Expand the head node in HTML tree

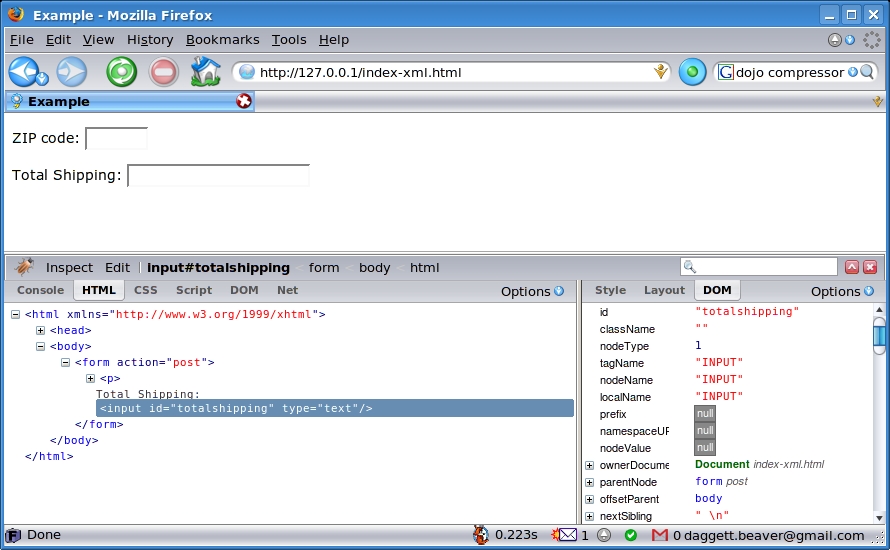41,330
